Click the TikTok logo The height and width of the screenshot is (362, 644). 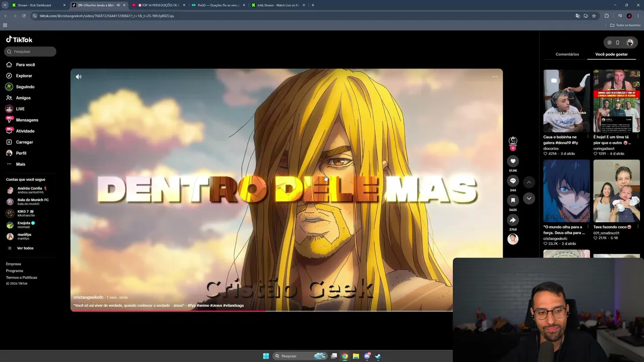19,40
